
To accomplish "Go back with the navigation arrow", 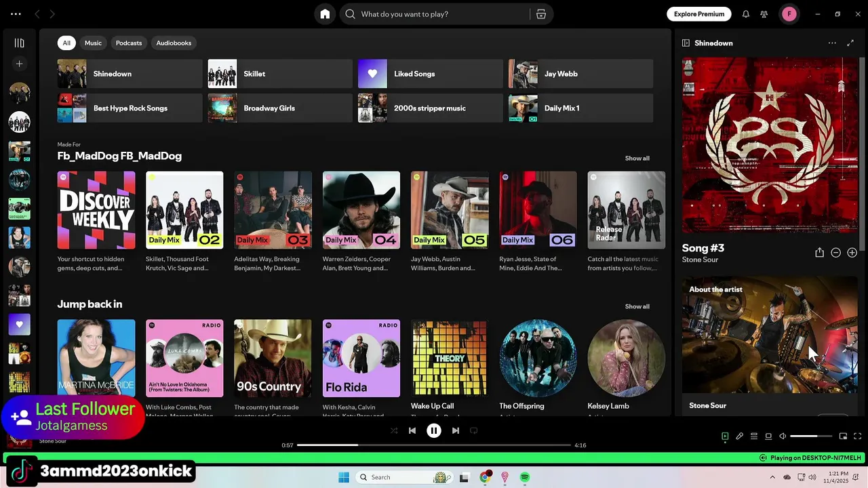I will click(x=37, y=14).
